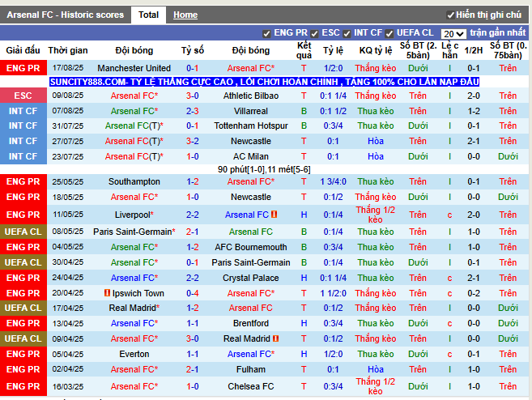Uncheck the ESC competition filter

point(314,33)
